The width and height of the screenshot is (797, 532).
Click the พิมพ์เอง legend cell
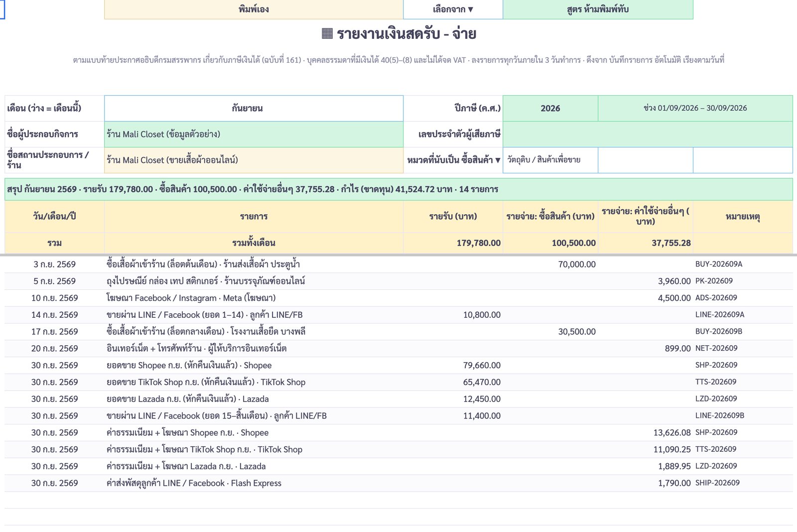point(254,9)
